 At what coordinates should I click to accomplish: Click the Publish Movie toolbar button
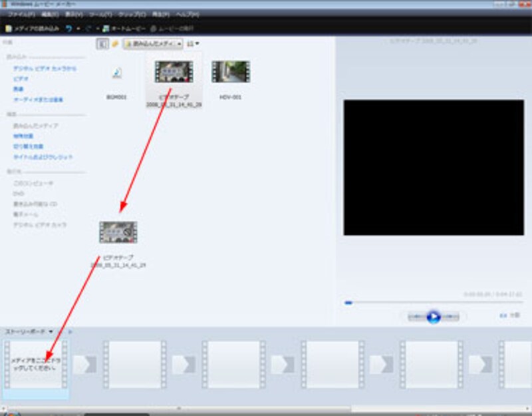[174, 29]
